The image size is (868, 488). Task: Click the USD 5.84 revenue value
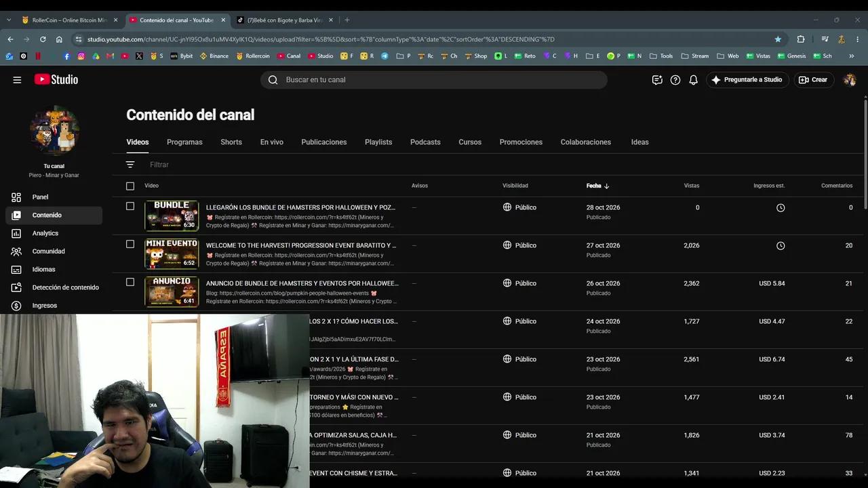click(772, 283)
